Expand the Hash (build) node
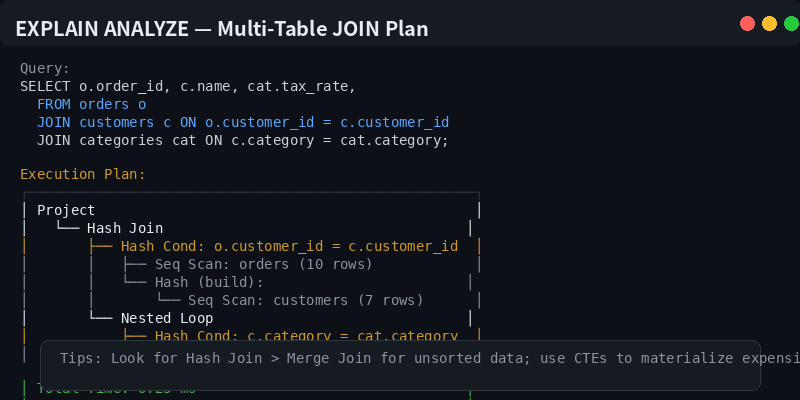 pos(209,282)
